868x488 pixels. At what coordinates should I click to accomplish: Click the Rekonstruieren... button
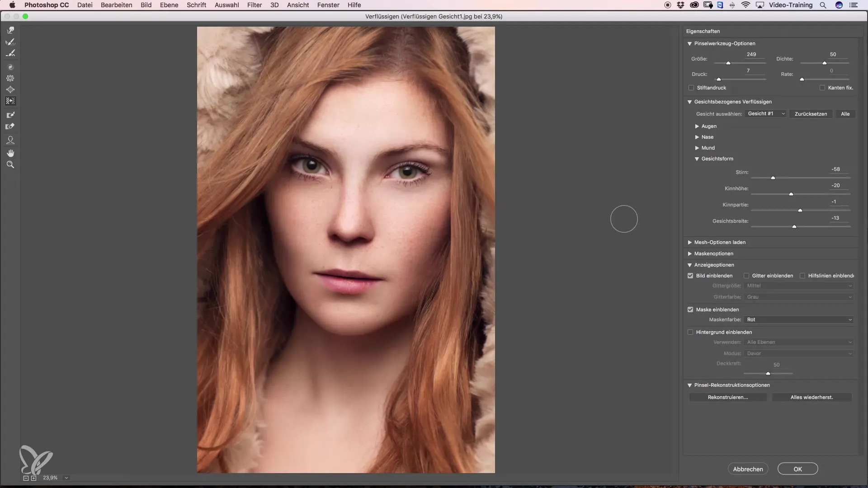point(728,397)
